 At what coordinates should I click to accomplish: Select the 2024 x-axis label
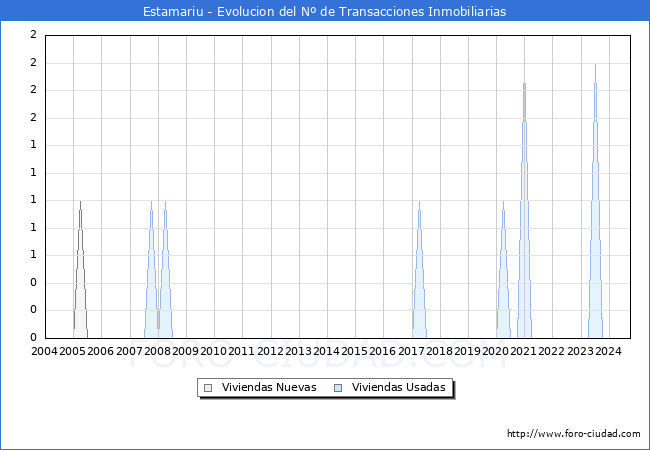tap(608, 351)
